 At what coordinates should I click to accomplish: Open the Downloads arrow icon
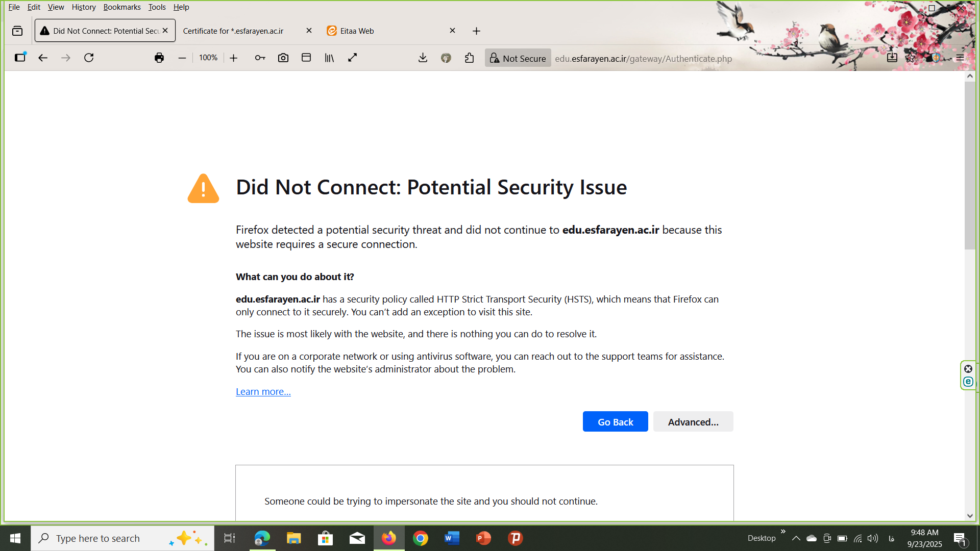click(x=423, y=58)
